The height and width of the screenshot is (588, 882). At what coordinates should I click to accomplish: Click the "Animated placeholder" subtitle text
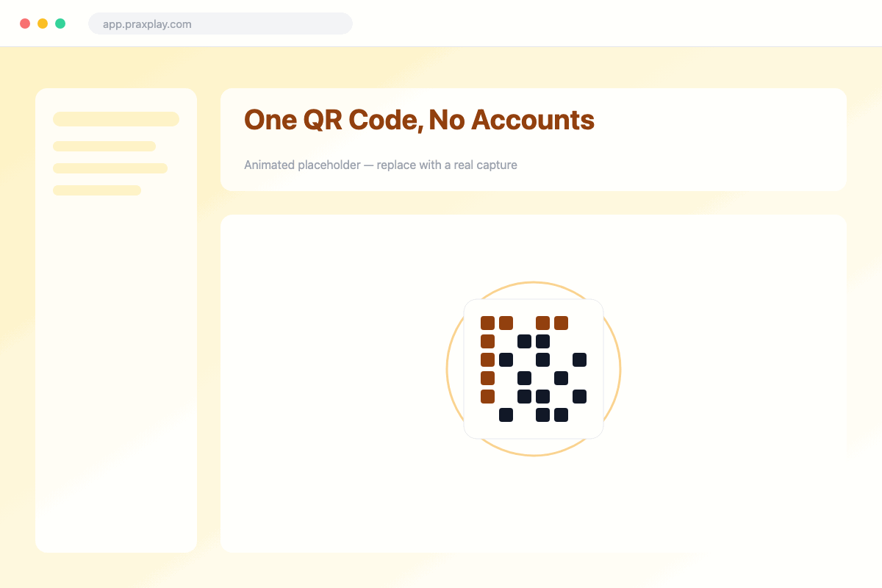[301, 165]
